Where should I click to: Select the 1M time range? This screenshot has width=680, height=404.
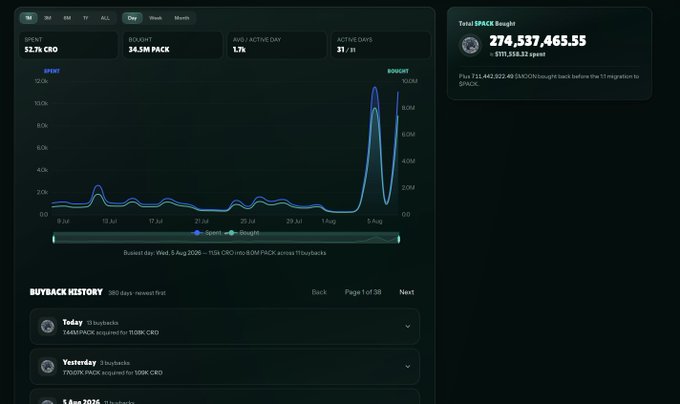28,18
